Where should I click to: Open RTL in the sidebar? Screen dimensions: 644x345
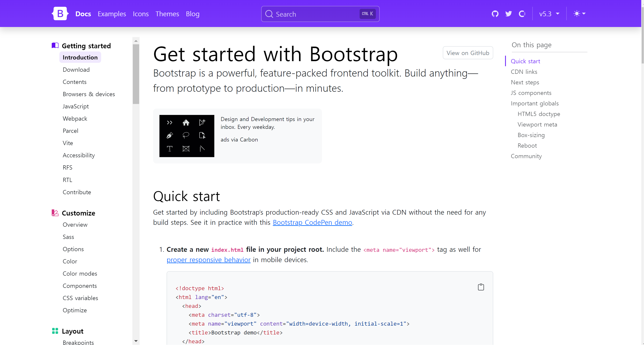67,180
